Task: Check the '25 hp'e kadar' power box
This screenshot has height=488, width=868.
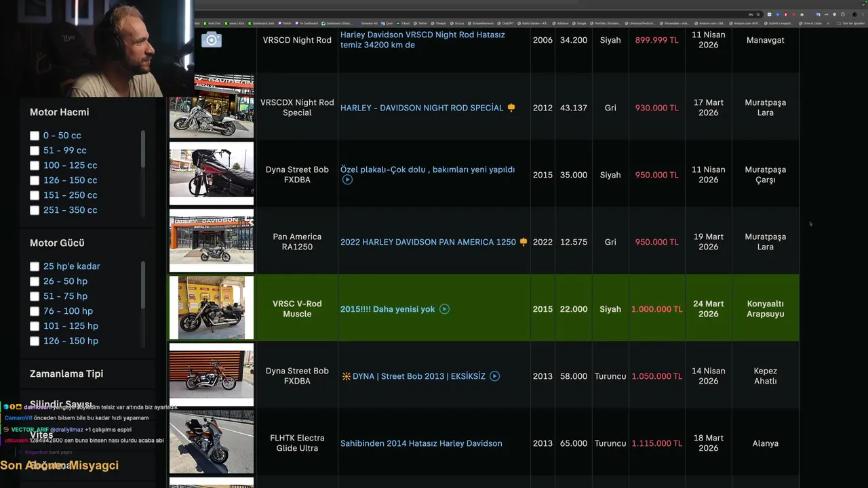Action: click(35, 266)
